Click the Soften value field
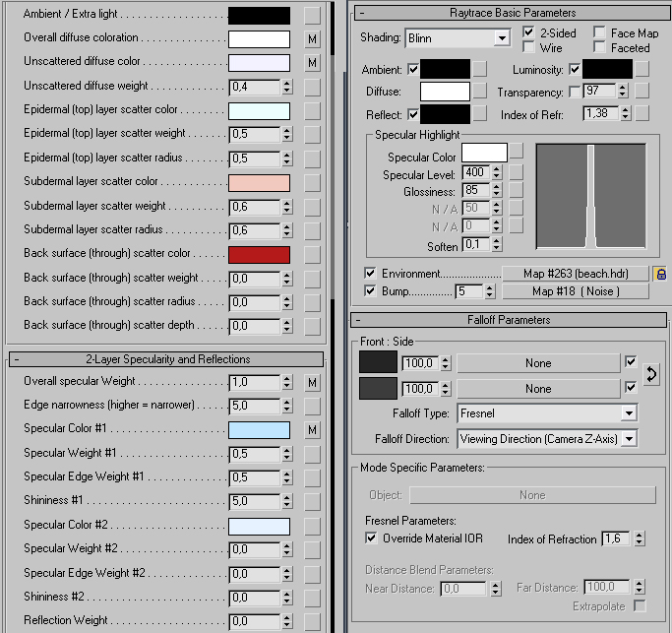This screenshot has width=672, height=633. 476,244
